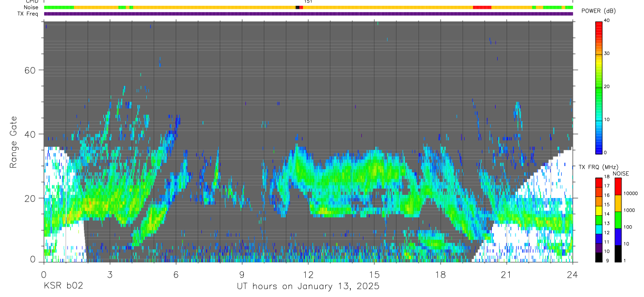Click the NOISE color scale bar
644x297 pixels.
pos(618,220)
